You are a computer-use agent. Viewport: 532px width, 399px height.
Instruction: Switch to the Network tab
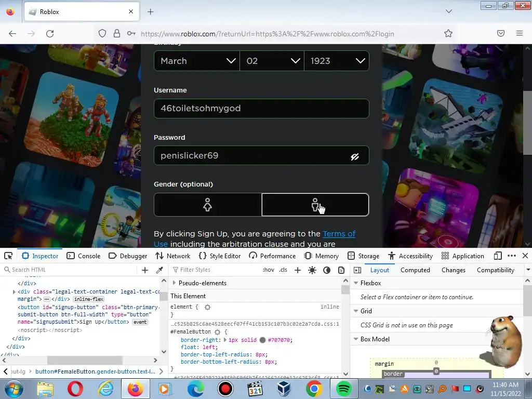click(172, 256)
